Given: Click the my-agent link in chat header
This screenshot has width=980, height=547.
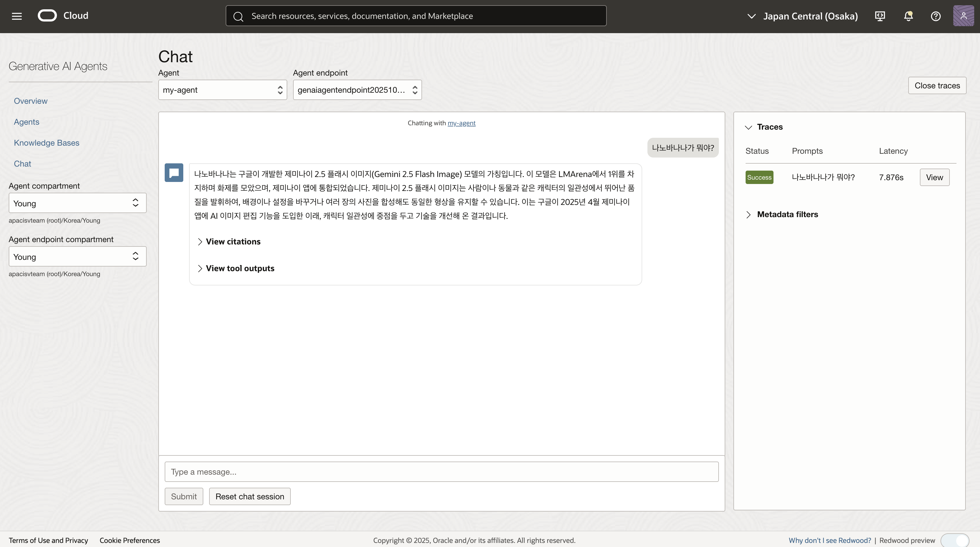Looking at the screenshot, I should click(461, 123).
